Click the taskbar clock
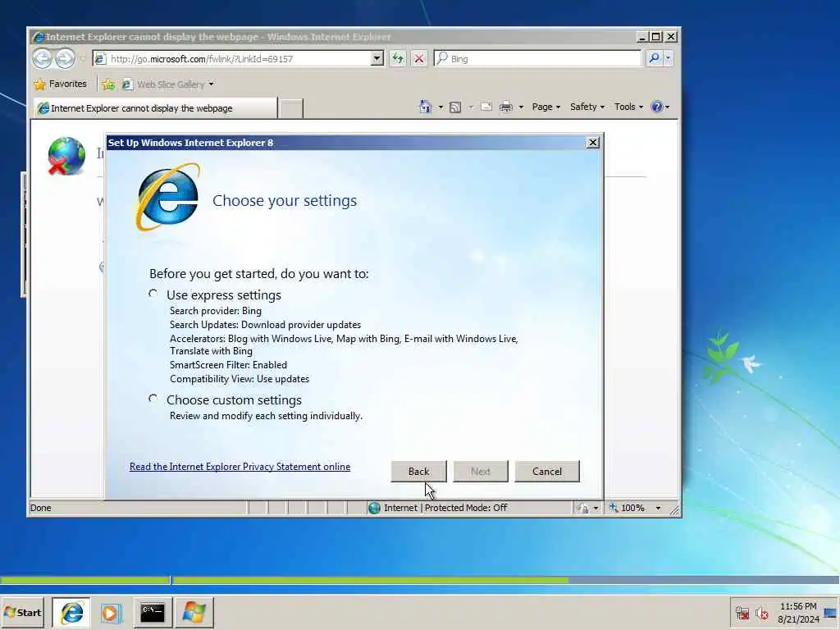Viewport: 840px width, 630px height. (799, 613)
